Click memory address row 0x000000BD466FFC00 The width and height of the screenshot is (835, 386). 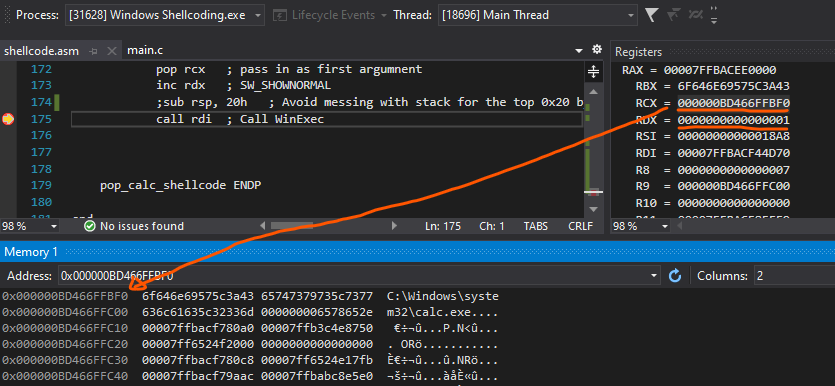tap(65, 312)
